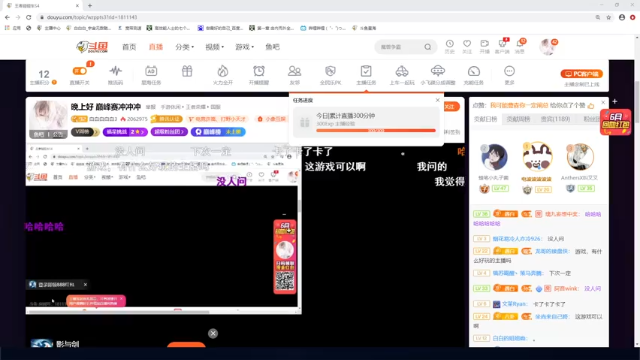Open rank 2 contributor avatar
The image size is (640, 360).
tap(494, 157)
